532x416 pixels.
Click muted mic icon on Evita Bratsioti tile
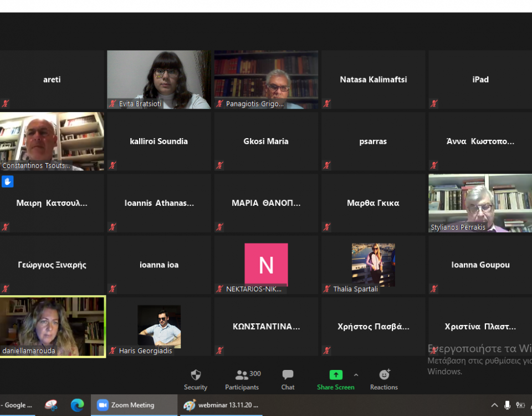pyautogui.click(x=112, y=104)
